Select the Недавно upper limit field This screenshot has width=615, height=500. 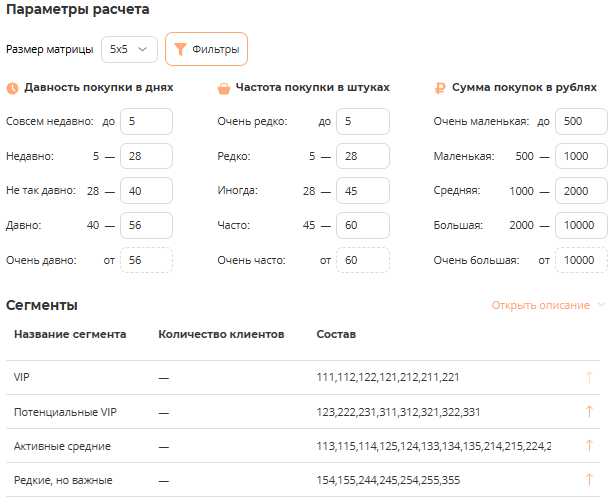click(146, 156)
